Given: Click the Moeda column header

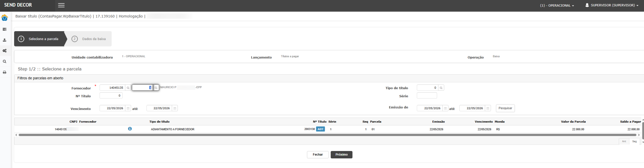Looking at the screenshot, I should (x=499, y=121).
